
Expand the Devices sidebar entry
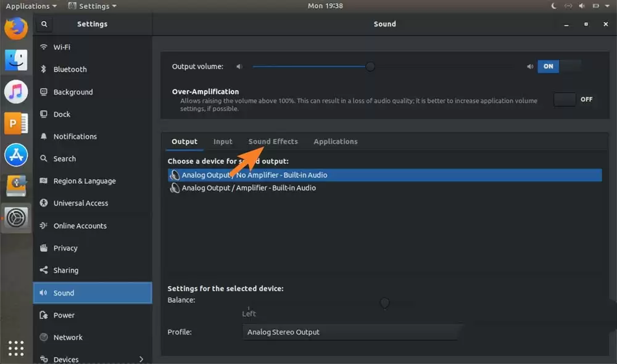pyautogui.click(x=93, y=359)
